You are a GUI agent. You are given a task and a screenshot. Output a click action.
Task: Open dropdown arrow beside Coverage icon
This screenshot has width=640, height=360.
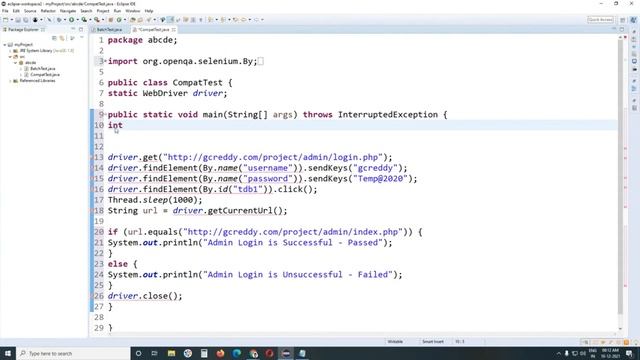point(90,20)
